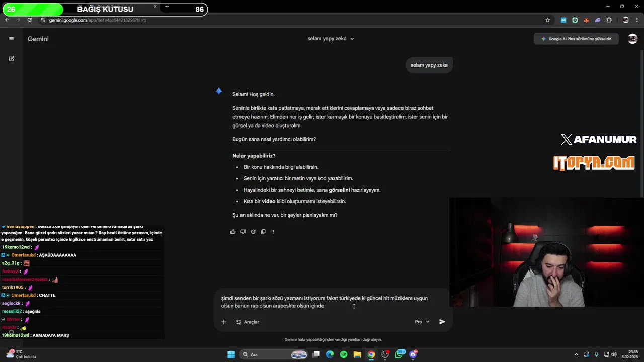Dislike the response with thumbs down
Screen dimensions: 644x362
243,232
